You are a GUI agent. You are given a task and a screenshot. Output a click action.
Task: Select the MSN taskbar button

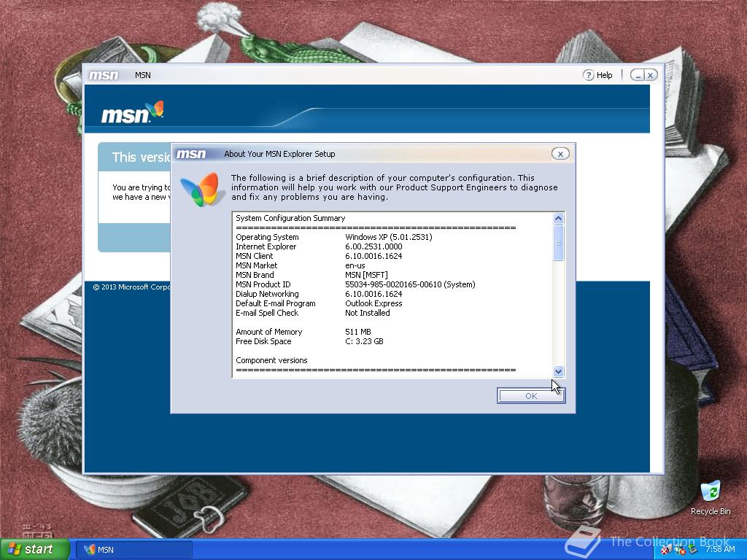click(x=134, y=550)
